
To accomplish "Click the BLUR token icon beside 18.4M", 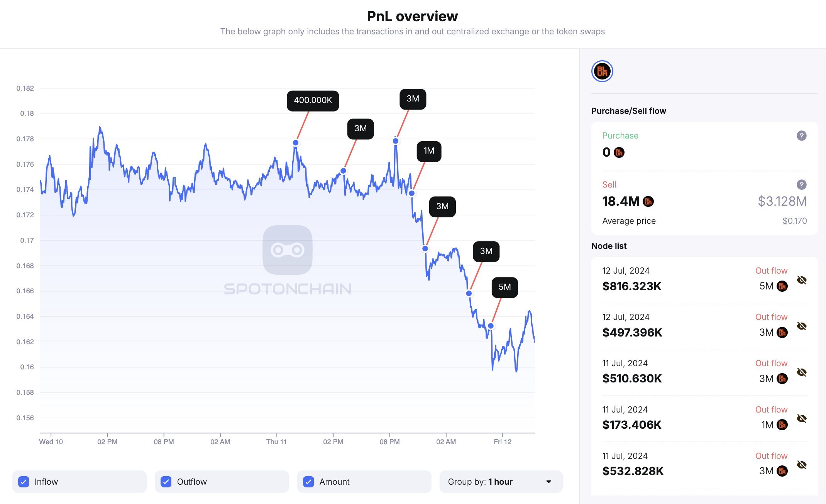I will pos(648,201).
